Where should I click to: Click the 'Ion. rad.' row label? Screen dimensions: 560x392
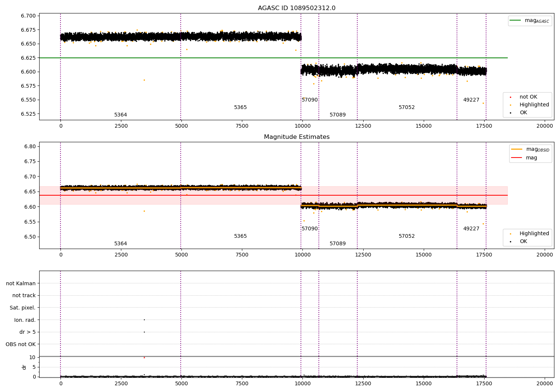click(25, 320)
